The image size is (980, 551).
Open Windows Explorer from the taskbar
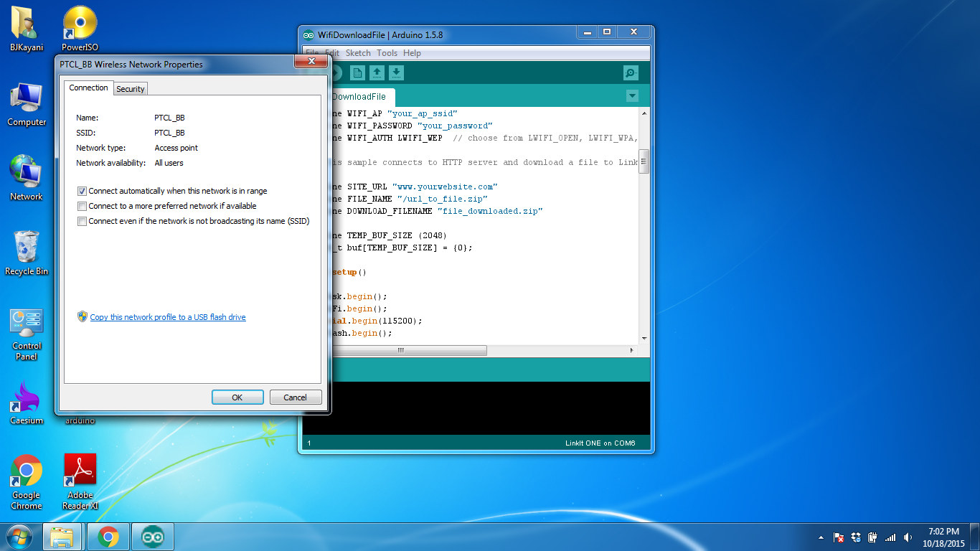[62, 537]
